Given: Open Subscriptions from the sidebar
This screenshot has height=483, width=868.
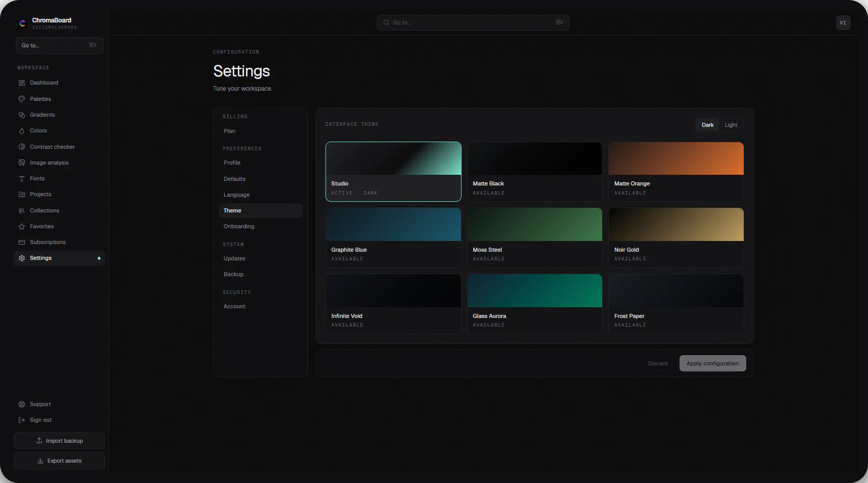Looking at the screenshot, I should 59,242.
